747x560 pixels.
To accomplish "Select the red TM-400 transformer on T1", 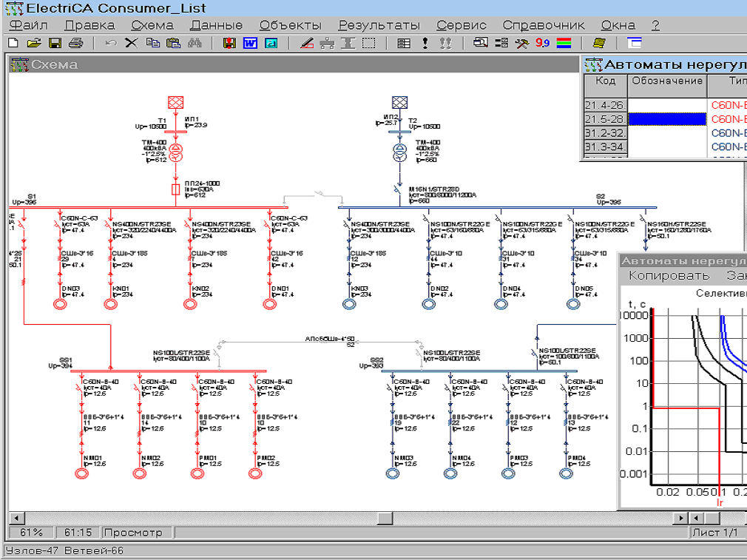I will (176, 152).
